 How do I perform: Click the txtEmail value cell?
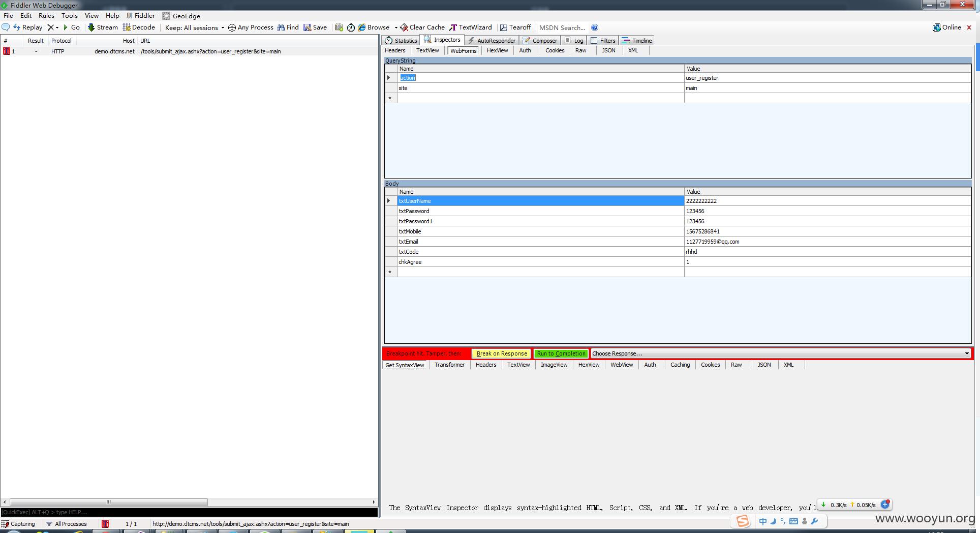(x=828, y=242)
